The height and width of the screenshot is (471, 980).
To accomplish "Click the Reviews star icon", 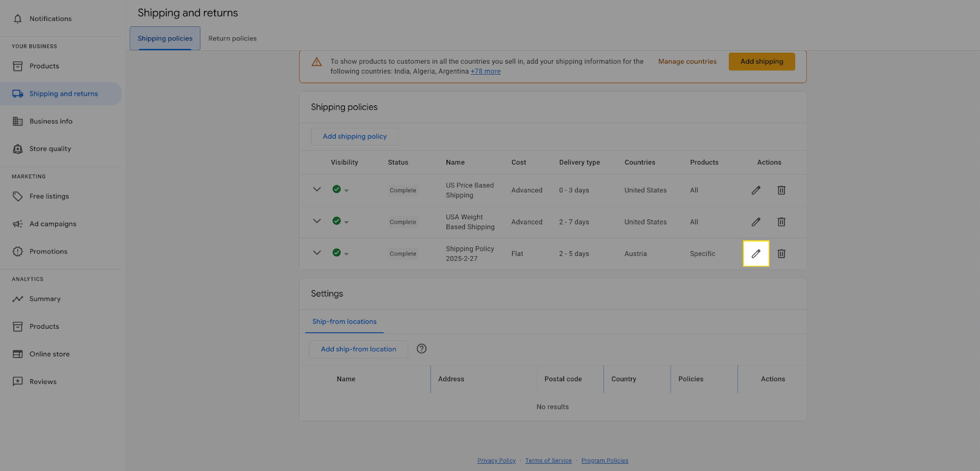I will (18, 382).
